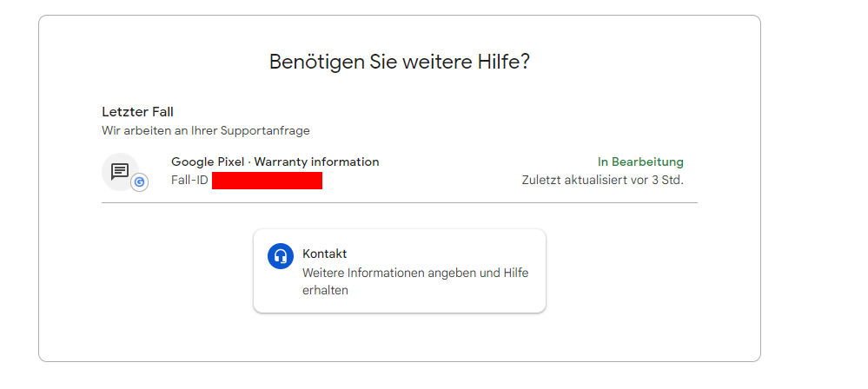Click the chat message case icon
The height and width of the screenshot is (389, 868).
tap(120, 170)
